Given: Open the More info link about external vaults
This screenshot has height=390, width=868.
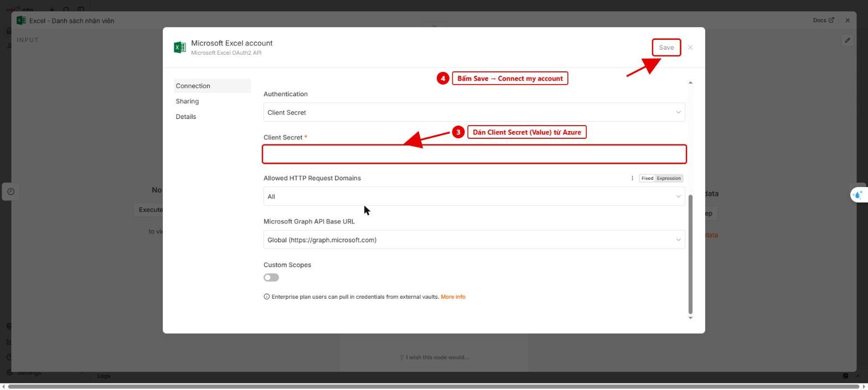Looking at the screenshot, I should pos(453,297).
